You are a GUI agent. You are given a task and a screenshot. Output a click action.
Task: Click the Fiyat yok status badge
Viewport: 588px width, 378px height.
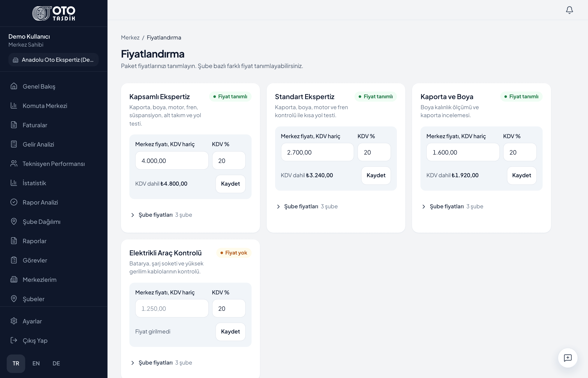[x=234, y=253]
